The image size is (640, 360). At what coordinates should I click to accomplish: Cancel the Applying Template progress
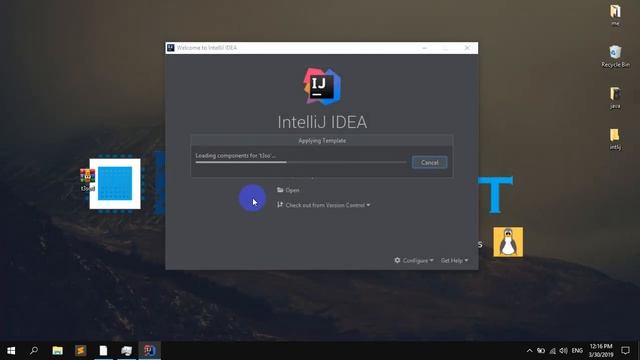coord(429,162)
